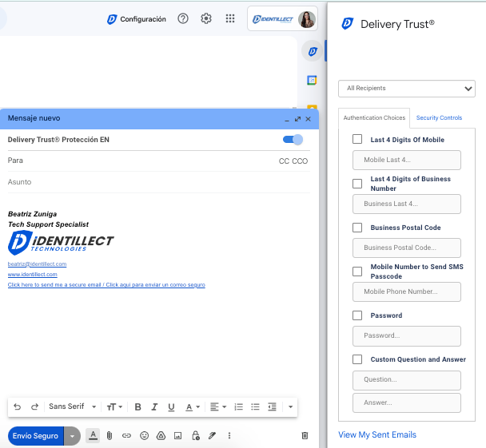
Task: Insert photo icon
Action: 178,435
